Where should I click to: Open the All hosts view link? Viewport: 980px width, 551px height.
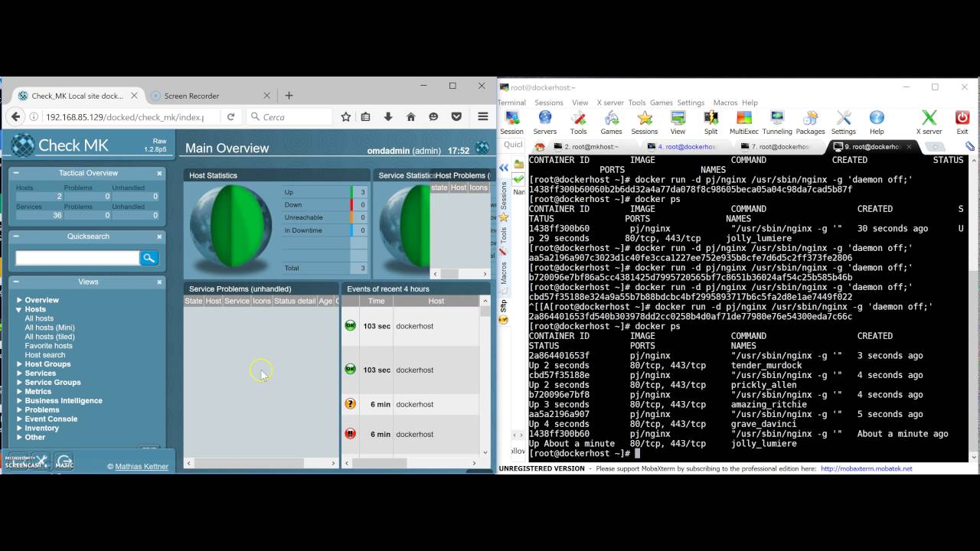pos(39,318)
